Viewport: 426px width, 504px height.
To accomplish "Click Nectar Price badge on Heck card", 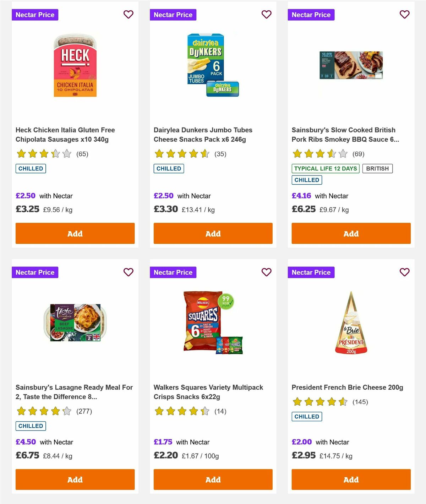I will [35, 15].
